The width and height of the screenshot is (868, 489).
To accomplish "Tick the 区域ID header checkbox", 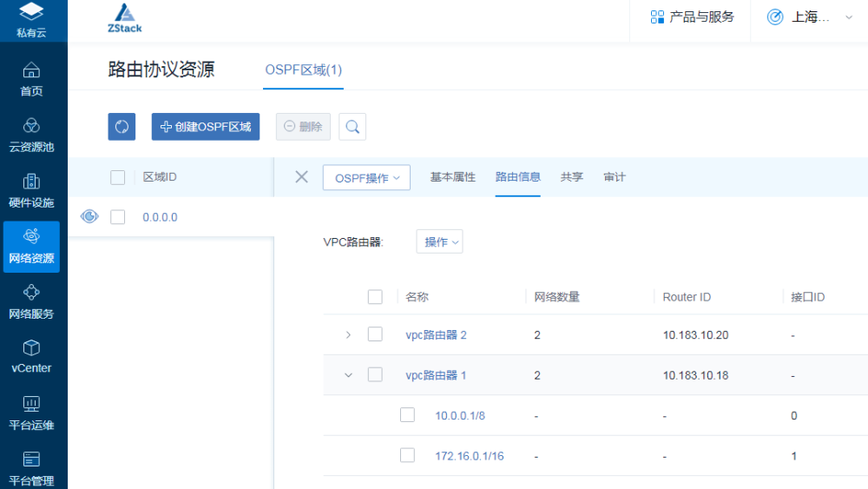I will tap(117, 178).
